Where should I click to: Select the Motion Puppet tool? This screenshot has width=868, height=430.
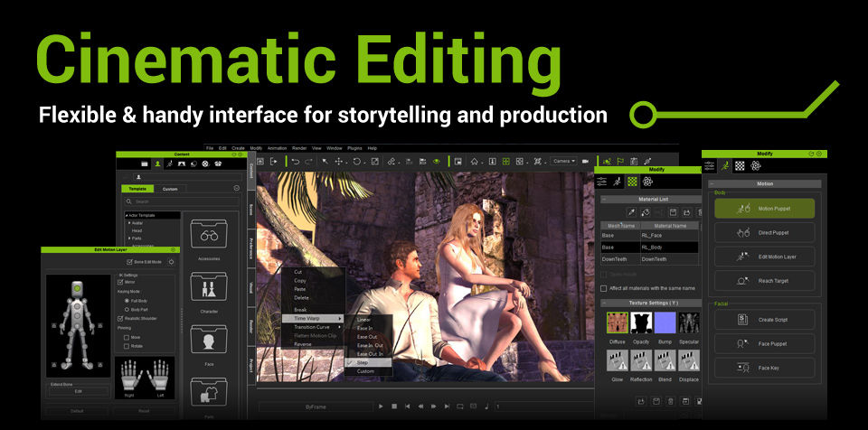(764, 209)
